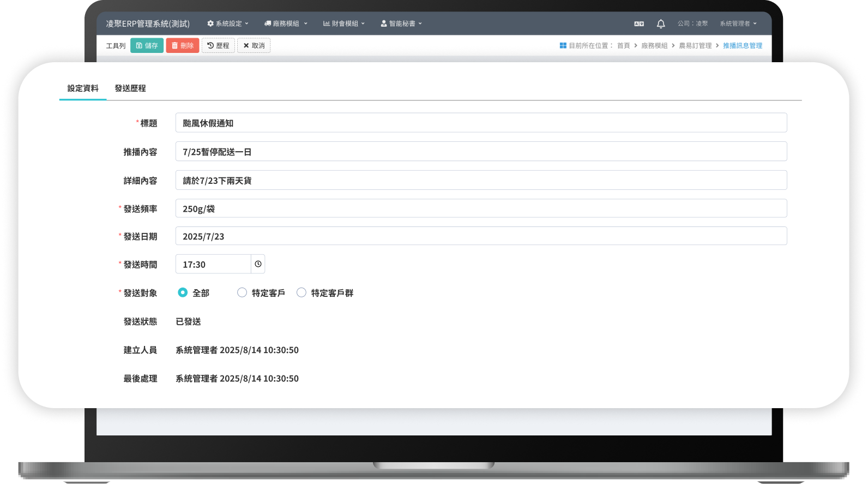The image size is (868, 484).
Task: Click the 發送日期 field
Action: click(481, 236)
